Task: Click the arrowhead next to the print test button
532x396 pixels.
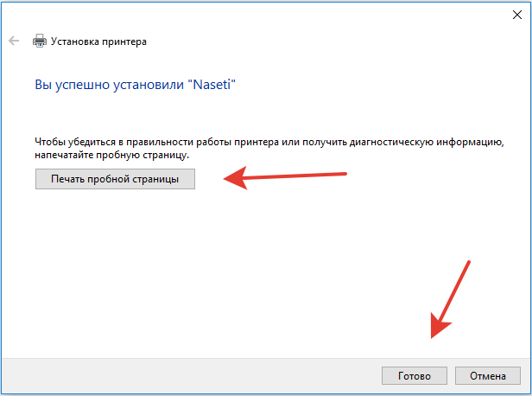Action: click(x=233, y=179)
